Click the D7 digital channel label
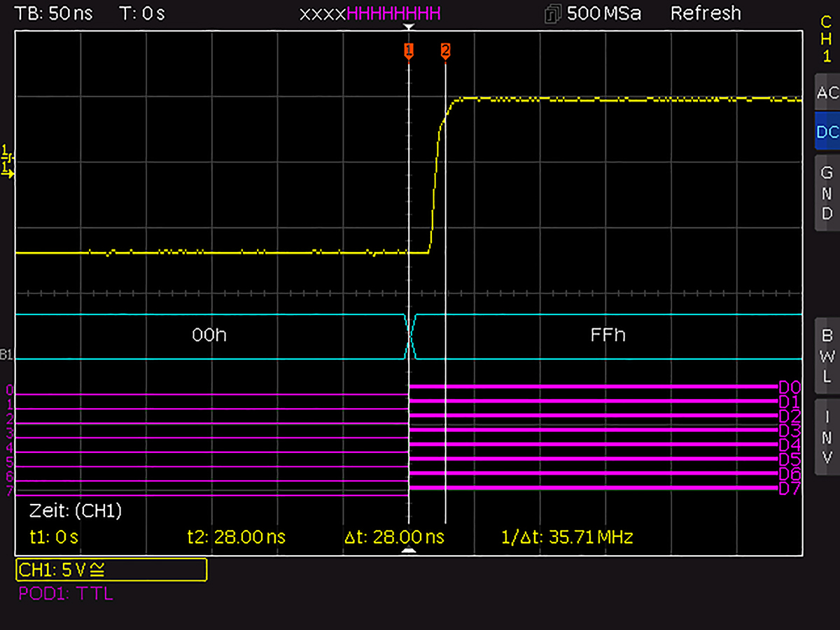Viewport: 840px width, 630px height. click(x=788, y=489)
